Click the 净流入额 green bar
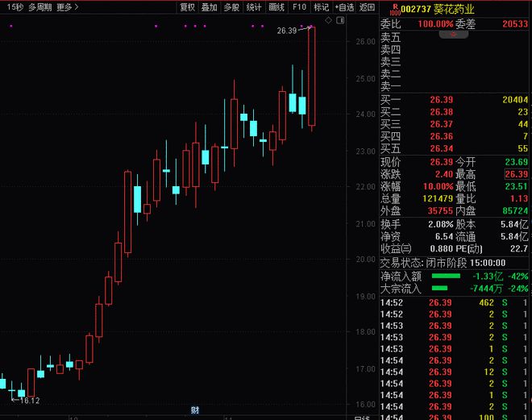532x420 pixels. (x=446, y=277)
